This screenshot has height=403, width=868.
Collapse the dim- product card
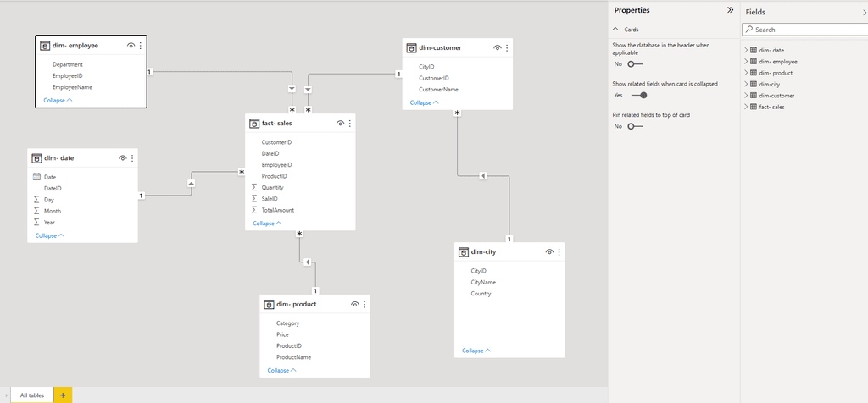point(281,370)
